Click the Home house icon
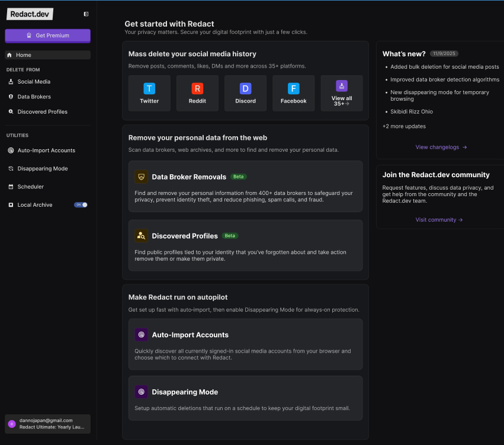 coord(9,55)
